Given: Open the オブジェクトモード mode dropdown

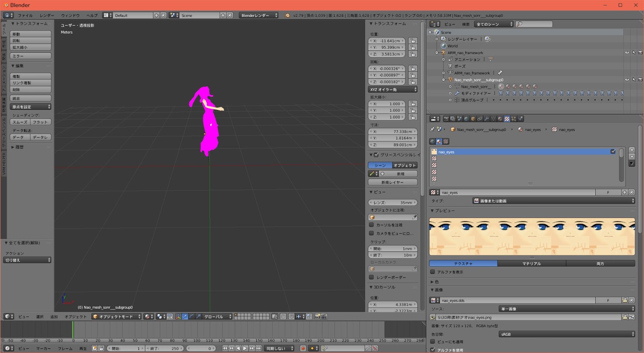Looking at the screenshot, I should pyautogui.click(x=116, y=317).
